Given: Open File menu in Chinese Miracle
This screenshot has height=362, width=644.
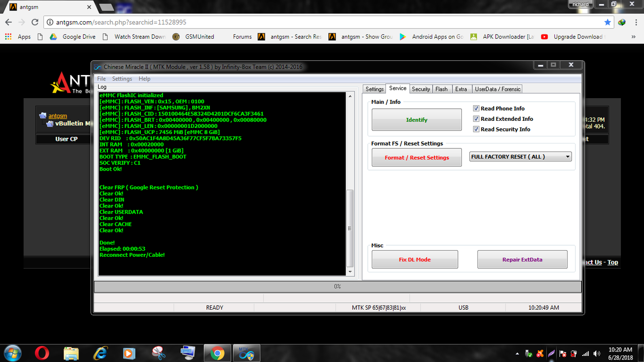Looking at the screenshot, I should click(x=102, y=79).
